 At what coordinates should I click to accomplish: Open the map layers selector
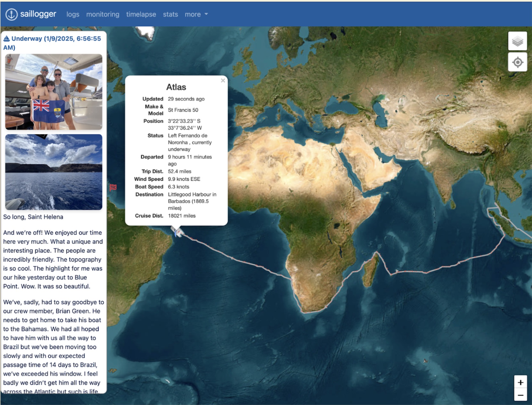click(517, 41)
